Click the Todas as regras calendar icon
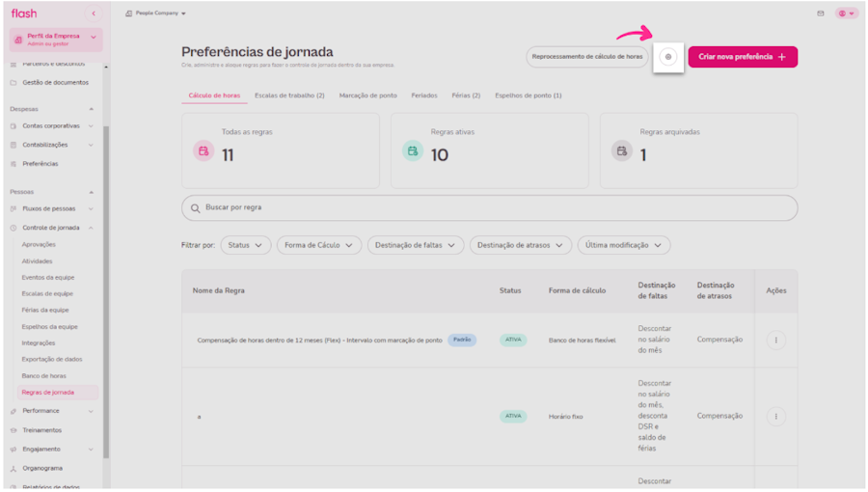Viewport: 868px width, 492px height. [x=203, y=150]
